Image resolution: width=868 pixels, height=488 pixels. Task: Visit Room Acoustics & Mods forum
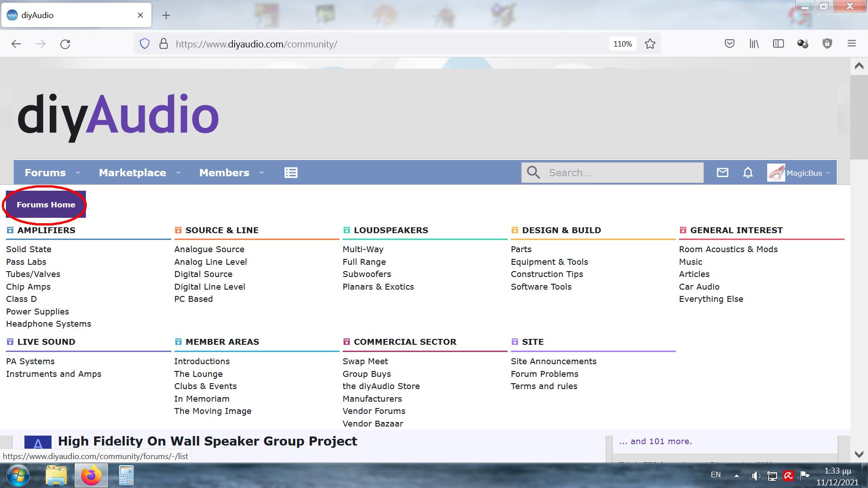(x=728, y=249)
